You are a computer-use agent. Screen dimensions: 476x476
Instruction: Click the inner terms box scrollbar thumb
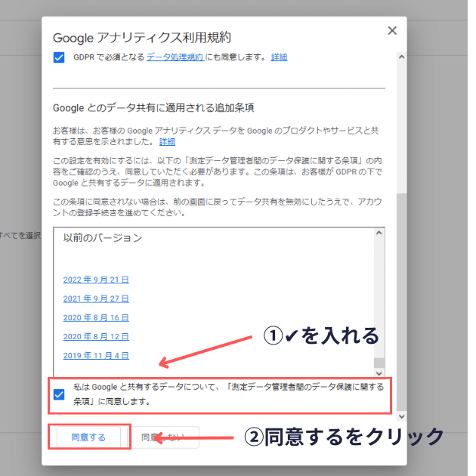pos(379,363)
